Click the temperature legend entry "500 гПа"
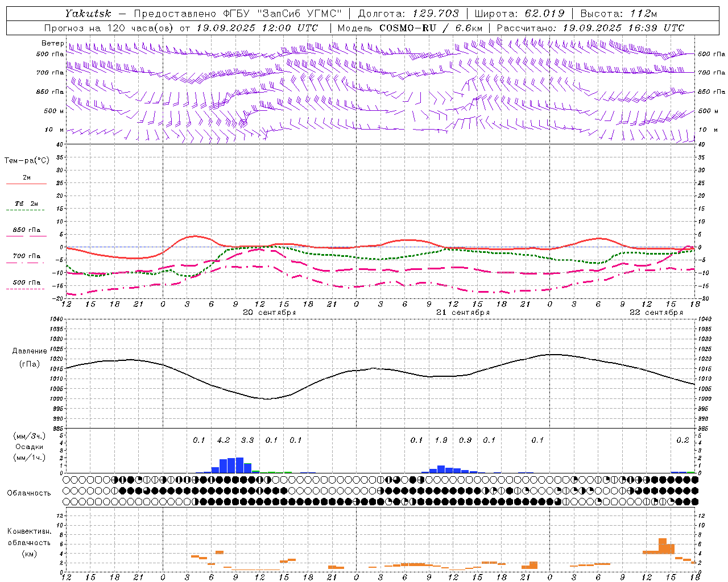The image size is (728, 582). pyautogui.click(x=26, y=282)
